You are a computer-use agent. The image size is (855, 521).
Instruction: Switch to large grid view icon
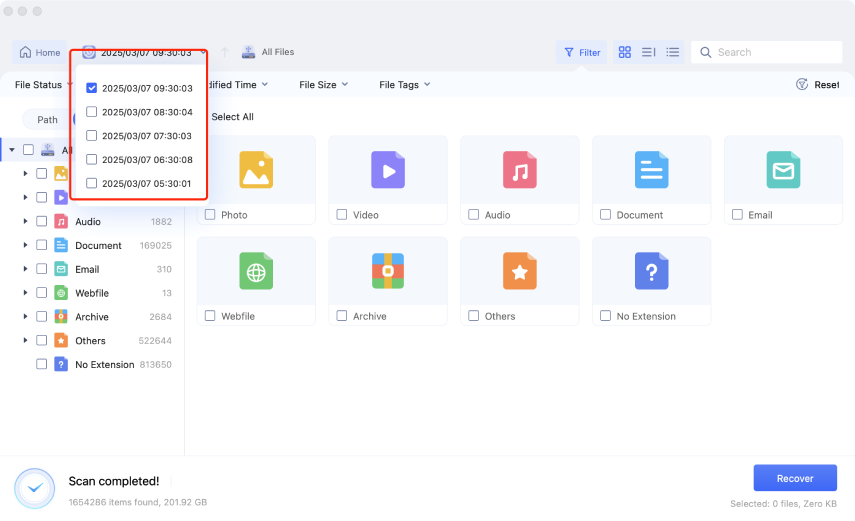(x=625, y=52)
